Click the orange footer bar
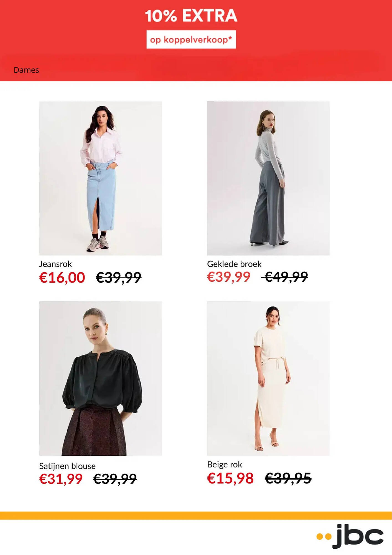392x555 pixels. [196, 516]
